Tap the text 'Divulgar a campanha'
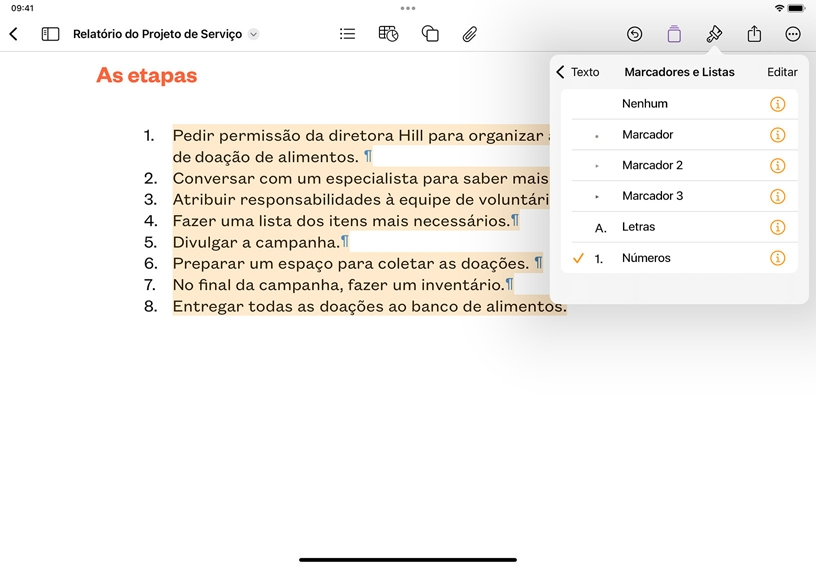Viewport: 816px width, 567px height. [x=256, y=242]
